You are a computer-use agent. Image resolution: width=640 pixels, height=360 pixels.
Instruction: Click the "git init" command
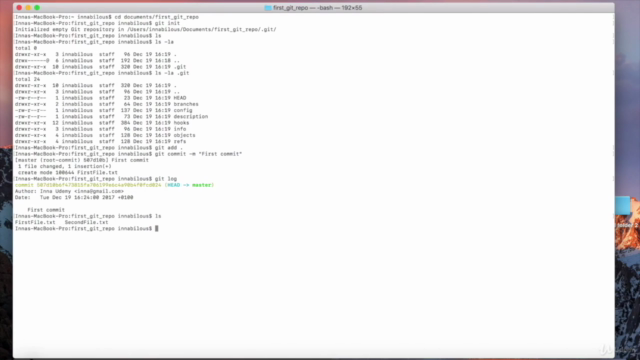(167, 23)
